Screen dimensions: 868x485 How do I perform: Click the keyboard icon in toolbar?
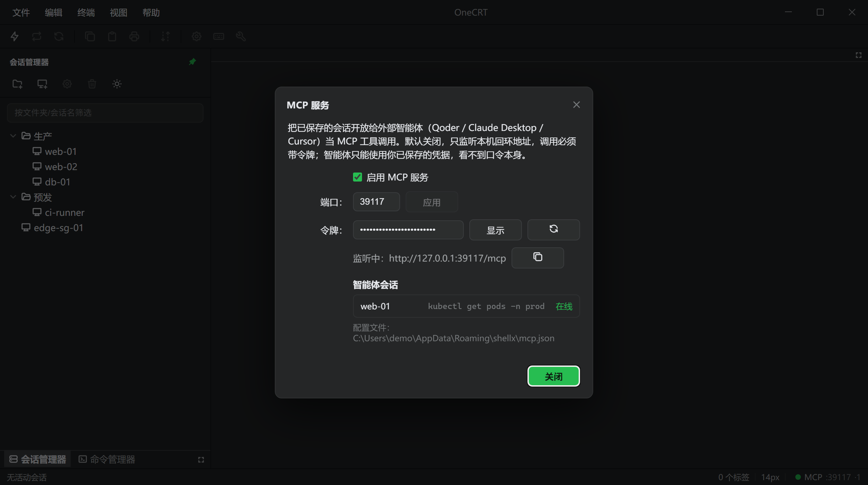219,36
